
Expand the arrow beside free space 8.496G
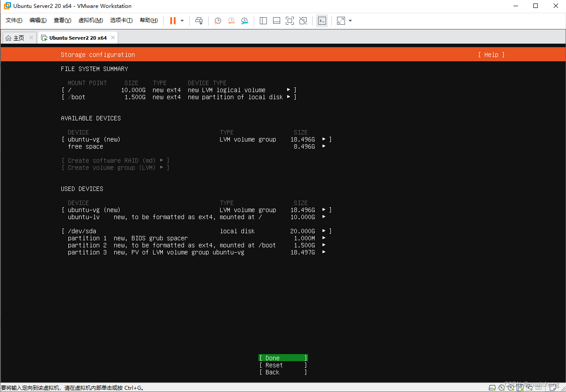coord(324,146)
